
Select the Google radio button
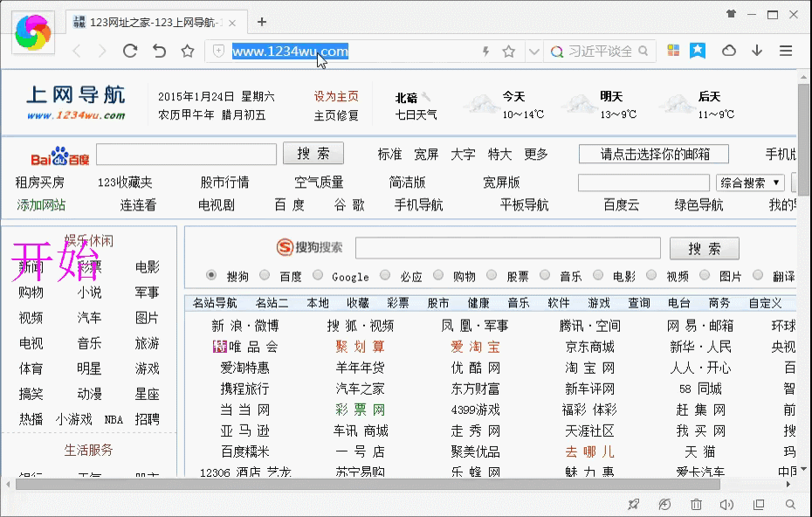tap(318, 275)
